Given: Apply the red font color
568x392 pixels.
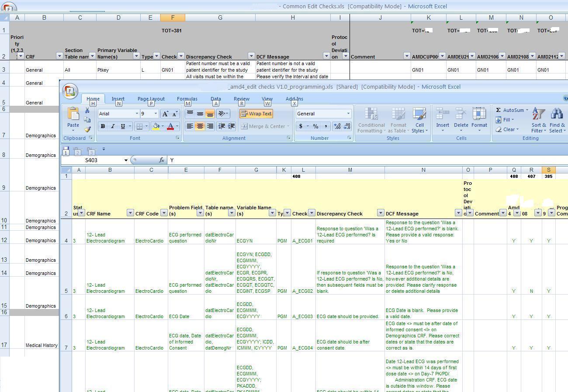Looking at the screenshot, I should [x=170, y=127].
